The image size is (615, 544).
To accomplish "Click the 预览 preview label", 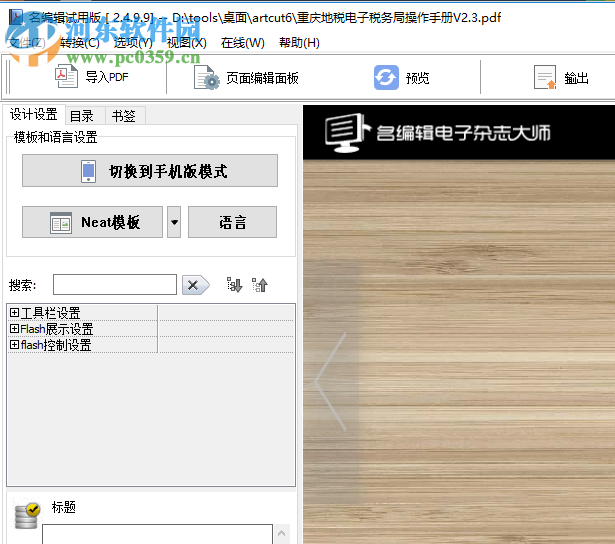I will 417,78.
